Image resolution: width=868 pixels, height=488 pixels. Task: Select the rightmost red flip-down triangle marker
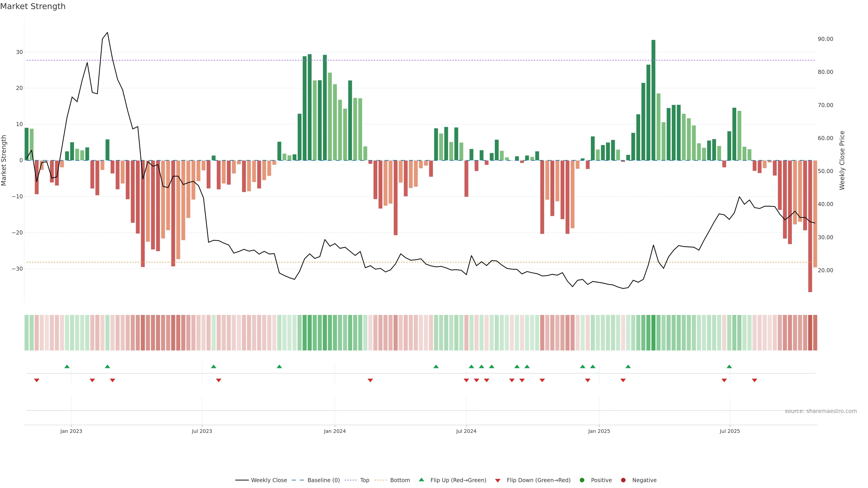coord(755,380)
